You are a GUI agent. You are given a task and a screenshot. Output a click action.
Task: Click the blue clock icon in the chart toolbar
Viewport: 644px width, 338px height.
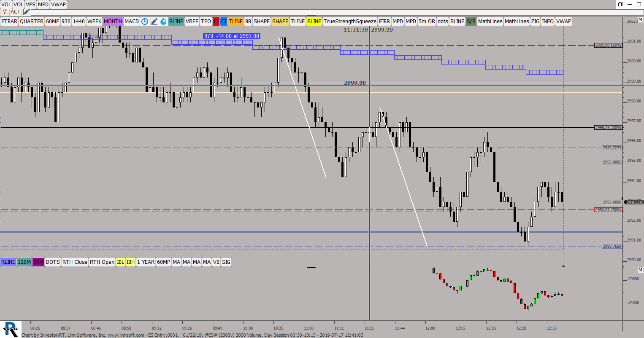coord(145,21)
